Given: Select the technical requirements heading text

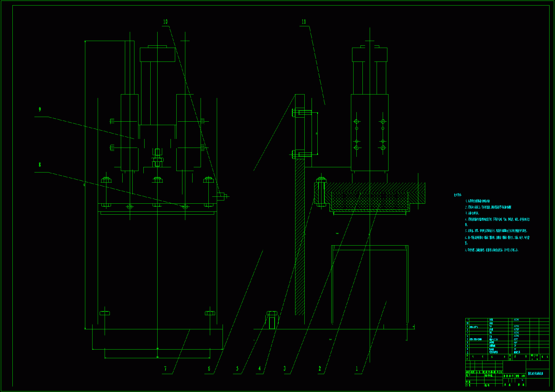Looking at the screenshot, I should click(x=457, y=195).
